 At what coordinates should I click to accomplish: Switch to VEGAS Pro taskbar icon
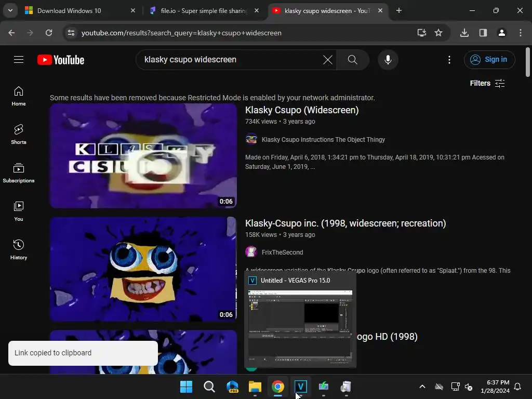tap(301, 387)
